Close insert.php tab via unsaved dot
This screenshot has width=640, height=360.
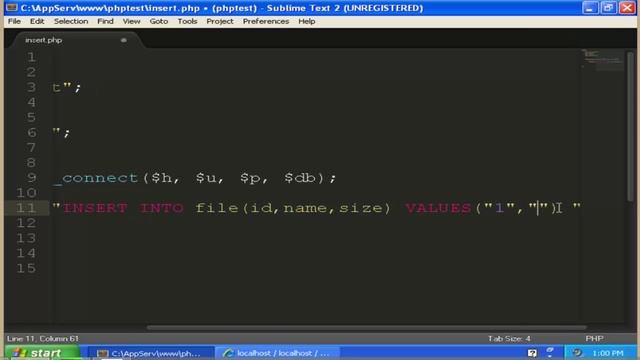click(x=123, y=40)
